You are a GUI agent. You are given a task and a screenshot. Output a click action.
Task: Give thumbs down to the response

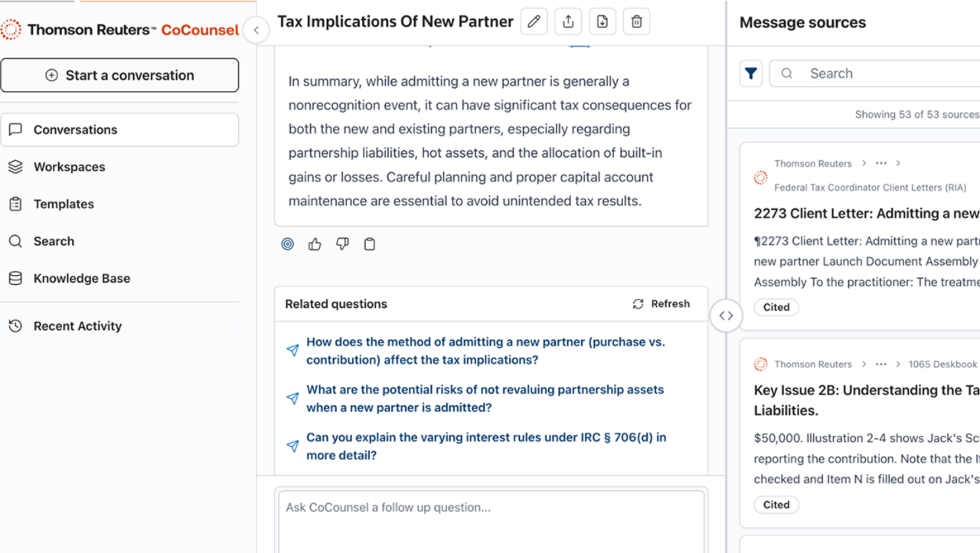tap(342, 244)
